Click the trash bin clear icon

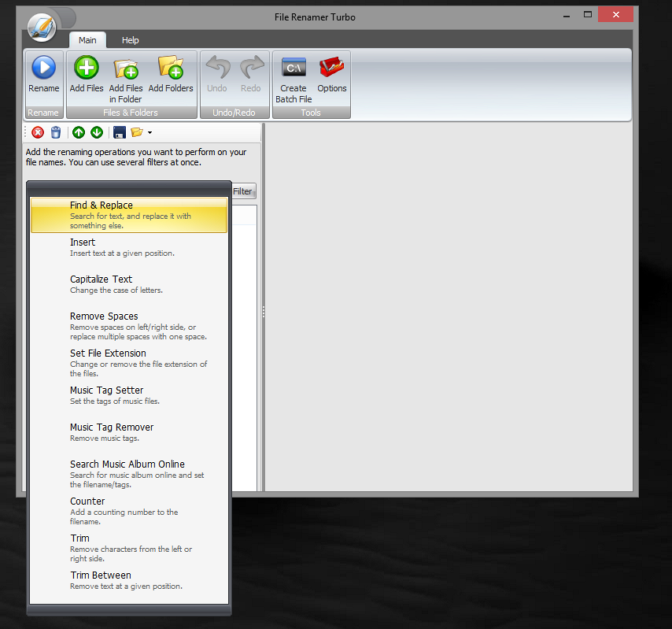pos(55,132)
